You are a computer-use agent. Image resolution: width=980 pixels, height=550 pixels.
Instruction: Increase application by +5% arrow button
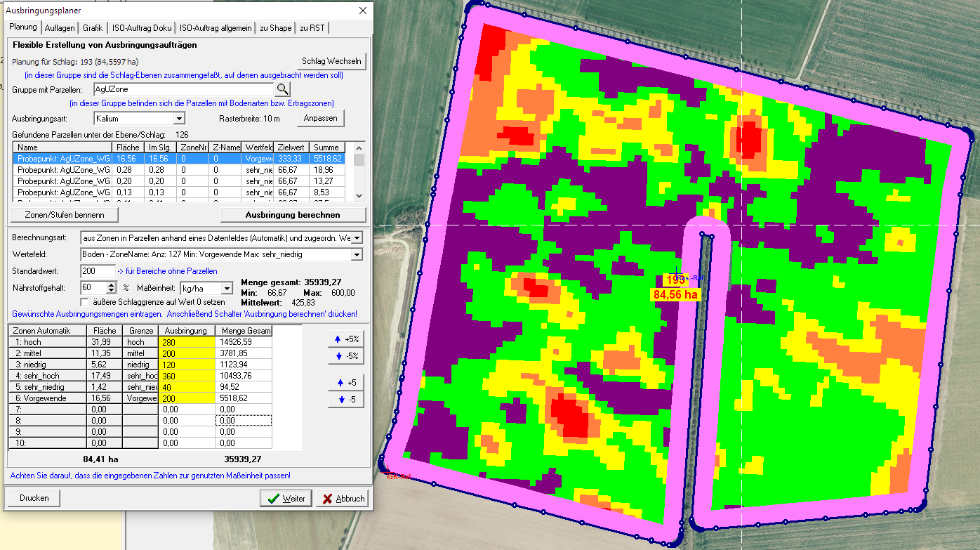[x=346, y=339]
